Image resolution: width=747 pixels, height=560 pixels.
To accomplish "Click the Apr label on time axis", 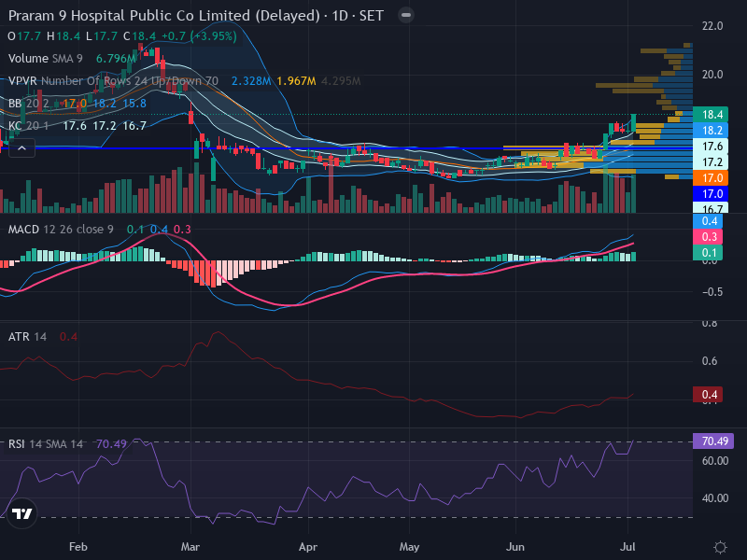I will coord(308,547).
